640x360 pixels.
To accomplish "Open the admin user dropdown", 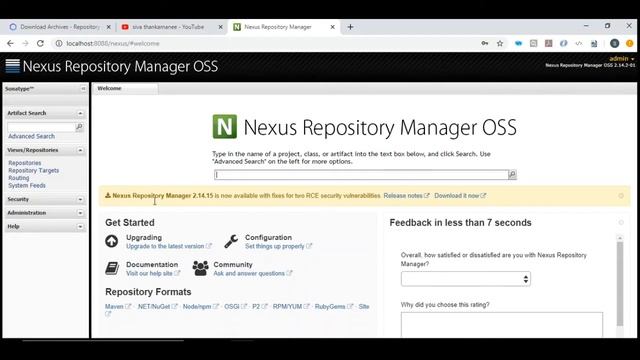I will point(622,59).
